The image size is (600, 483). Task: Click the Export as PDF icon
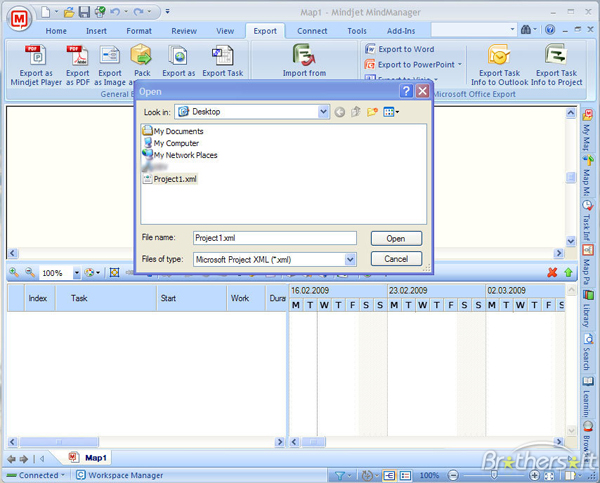pos(77,56)
